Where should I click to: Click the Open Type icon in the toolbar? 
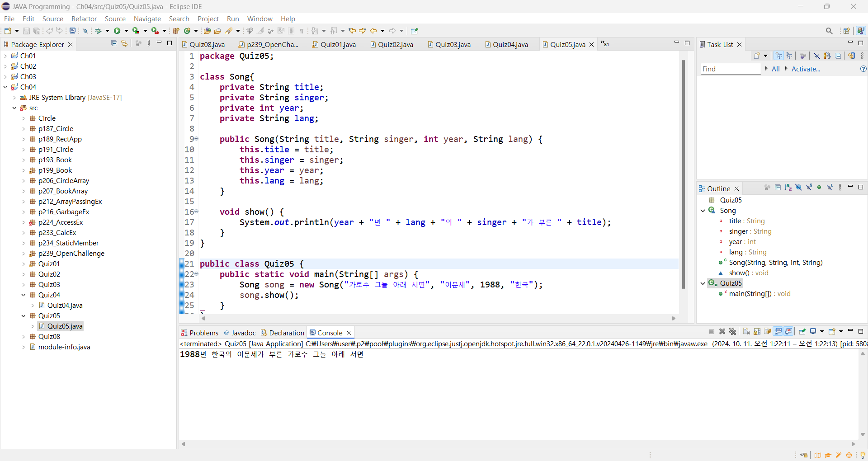pyautogui.click(x=208, y=31)
